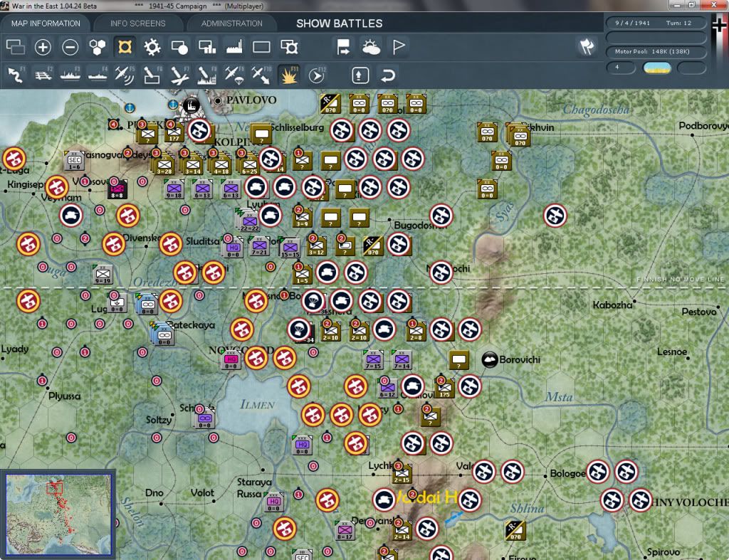Switch to the Info Screens tab
Screen dimensions: 729x560
pos(137,23)
